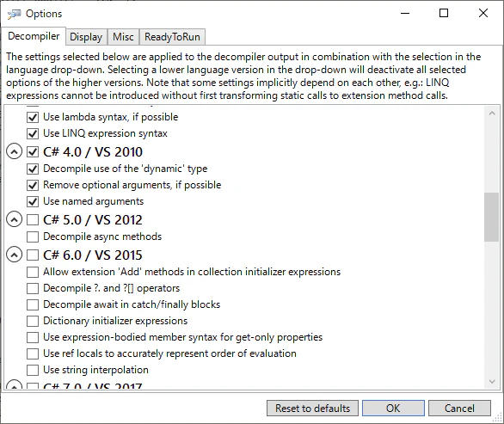Image resolution: width=504 pixels, height=424 pixels.
Task: Click the 'Use string interpolation' label
Action: click(x=95, y=370)
